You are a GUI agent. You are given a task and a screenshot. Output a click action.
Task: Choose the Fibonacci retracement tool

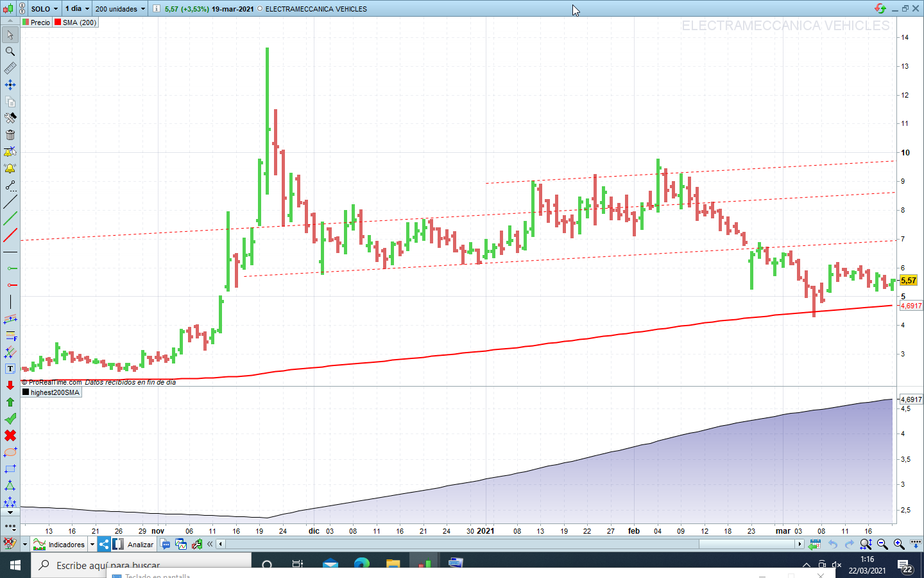click(10, 335)
